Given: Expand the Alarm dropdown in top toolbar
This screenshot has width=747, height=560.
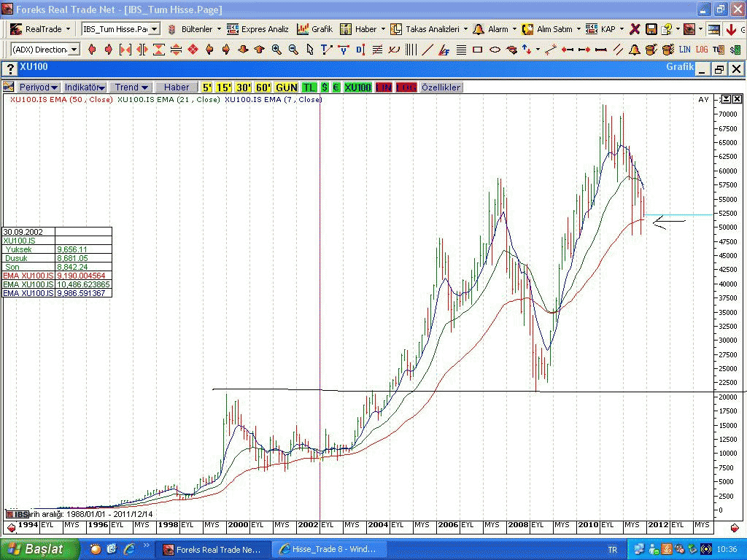Looking at the screenshot, I should click(514, 29).
